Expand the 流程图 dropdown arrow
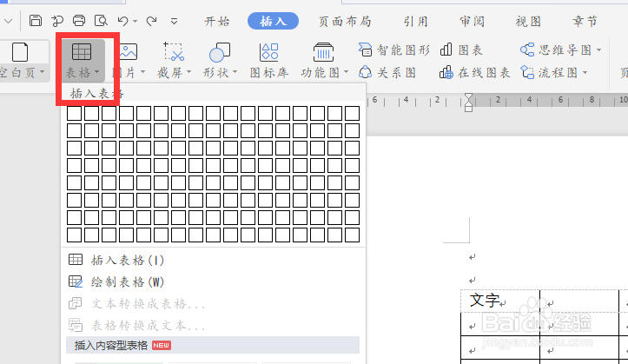Viewport: 628px width, 364px height. pyautogui.click(x=585, y=72)
